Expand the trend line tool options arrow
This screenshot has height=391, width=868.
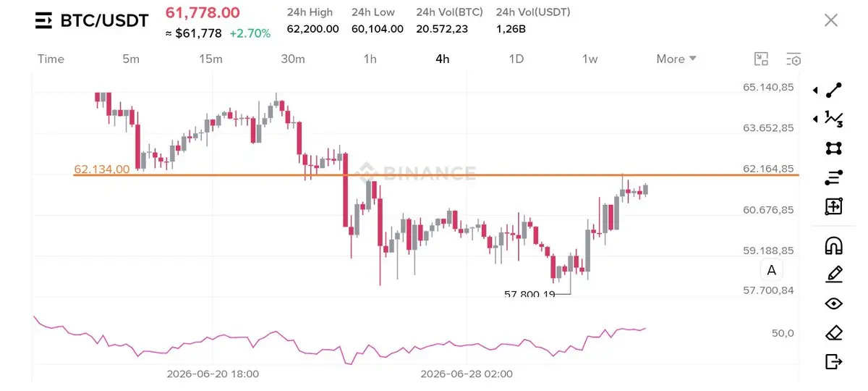coord(816,91)
